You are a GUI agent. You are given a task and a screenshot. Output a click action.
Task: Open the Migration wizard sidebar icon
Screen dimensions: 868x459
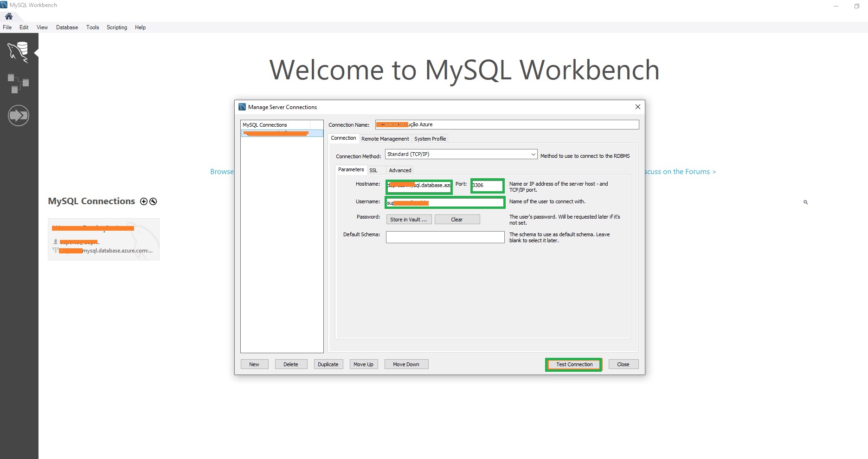(x=19, y=115)
